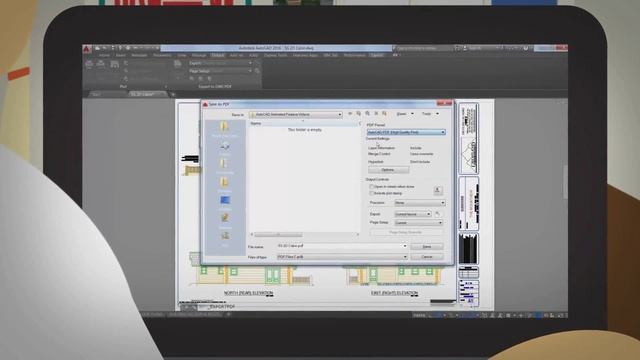Go back using the dialog's Back arrow icon
Image resolution: width=640 pixels, height=360 pixels.
coord(350,114)
